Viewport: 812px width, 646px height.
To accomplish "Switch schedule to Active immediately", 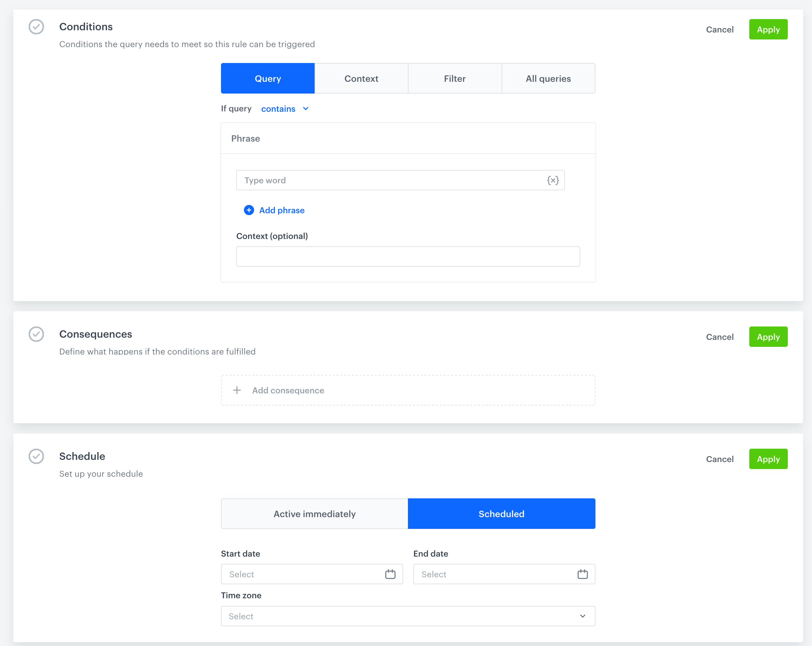I will 314,514.
